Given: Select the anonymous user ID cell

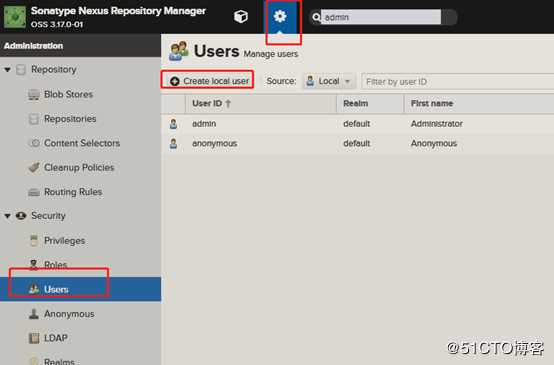Looking at the screenshot, I should [214, 143].
